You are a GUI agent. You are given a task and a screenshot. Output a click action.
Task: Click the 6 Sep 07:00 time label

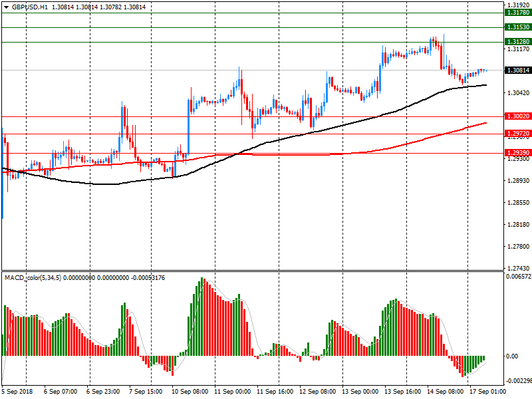61,392
